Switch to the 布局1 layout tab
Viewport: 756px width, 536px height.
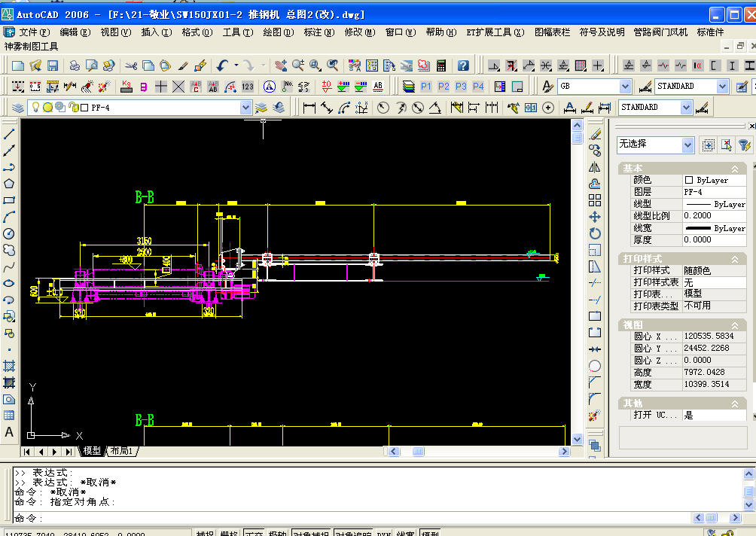[121, 451]
